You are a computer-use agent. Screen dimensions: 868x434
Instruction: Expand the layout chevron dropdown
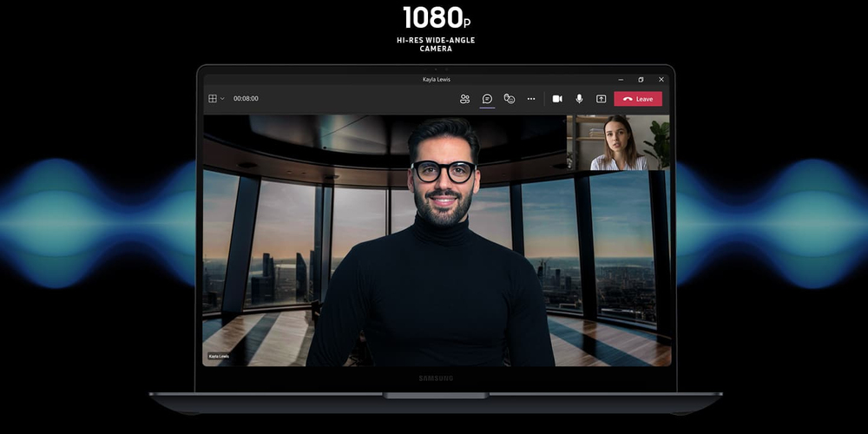coord(222,99)
